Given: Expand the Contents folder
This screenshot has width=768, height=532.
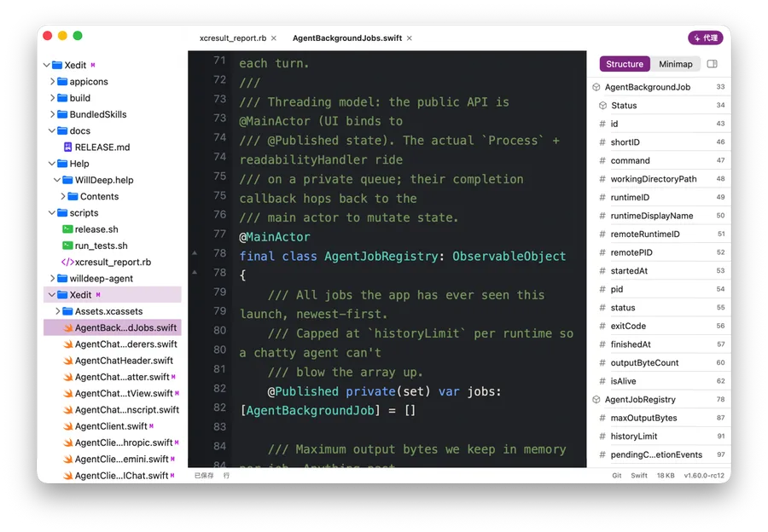Looking at the screenshot, I should [x=62, y=196].
